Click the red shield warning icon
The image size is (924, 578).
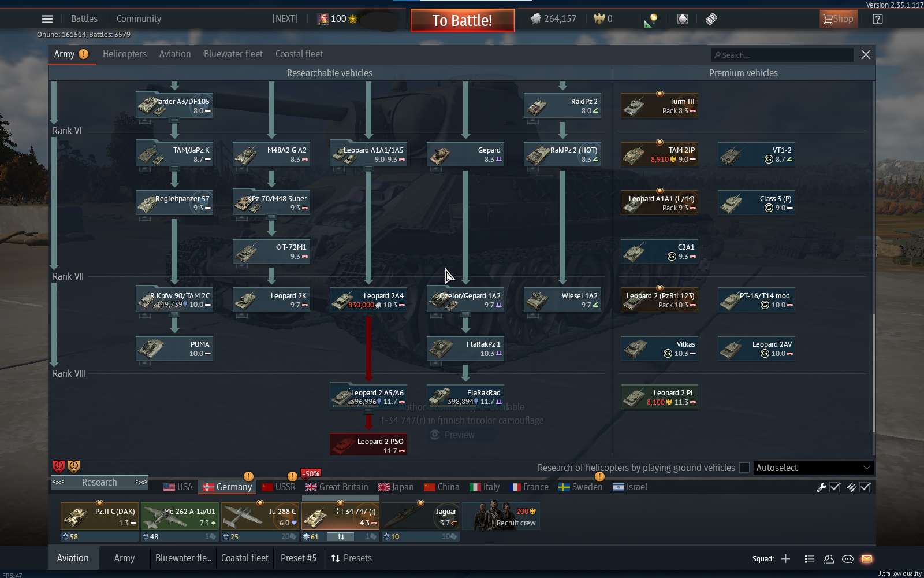tap(59, 466)
